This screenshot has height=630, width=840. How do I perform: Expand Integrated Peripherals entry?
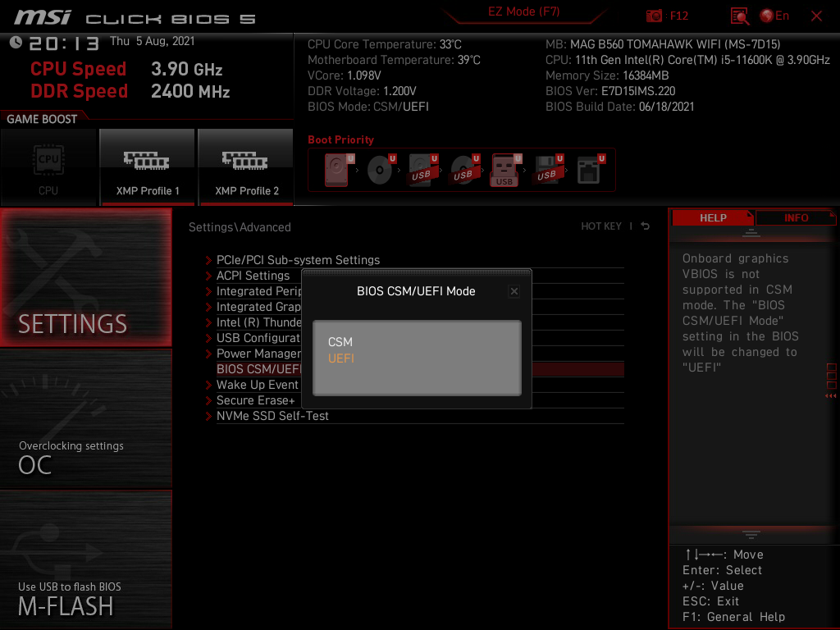pyautogui.click(x=253, y=291)
